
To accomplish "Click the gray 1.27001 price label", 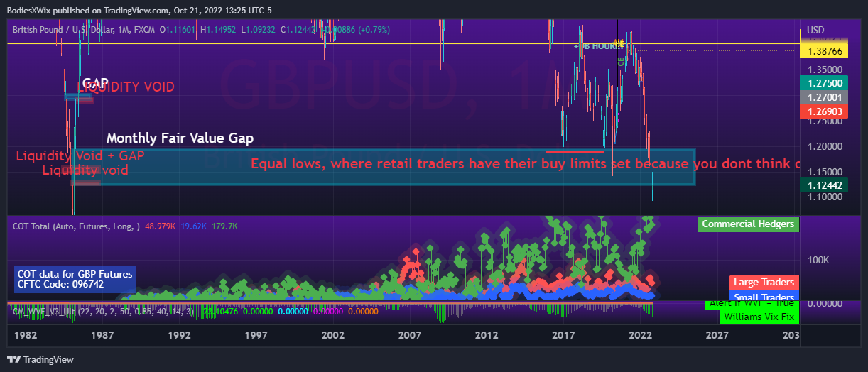I will pyautogui.click(x=825, y=97).
